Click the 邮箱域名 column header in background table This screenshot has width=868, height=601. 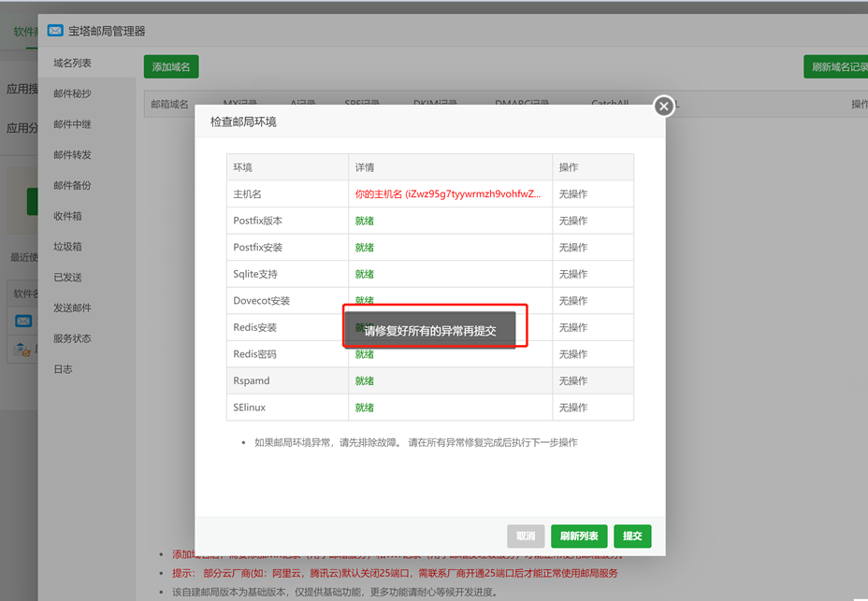(x=169, y=104)
